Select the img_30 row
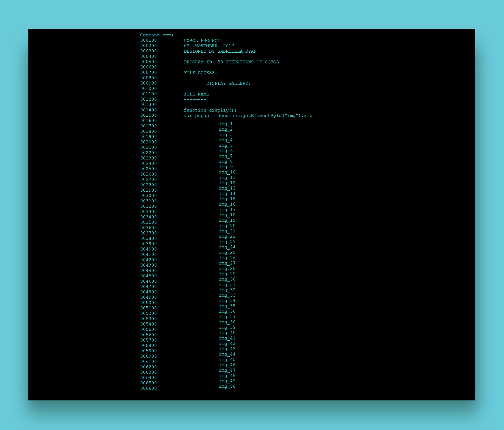Viewport: 504px width, 430px height. [227, 279]
